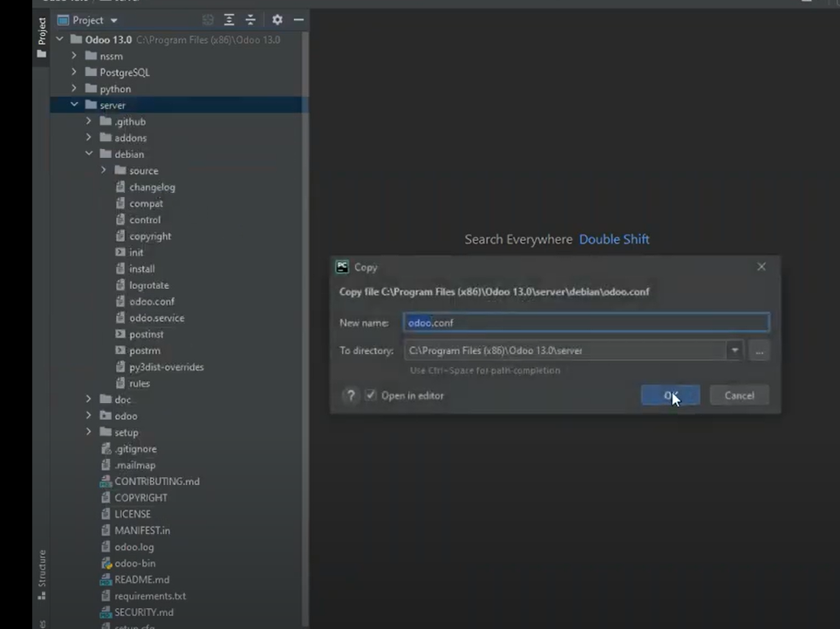The image size is (840, 629).
Task: Select the rules file
Action: 140,383
